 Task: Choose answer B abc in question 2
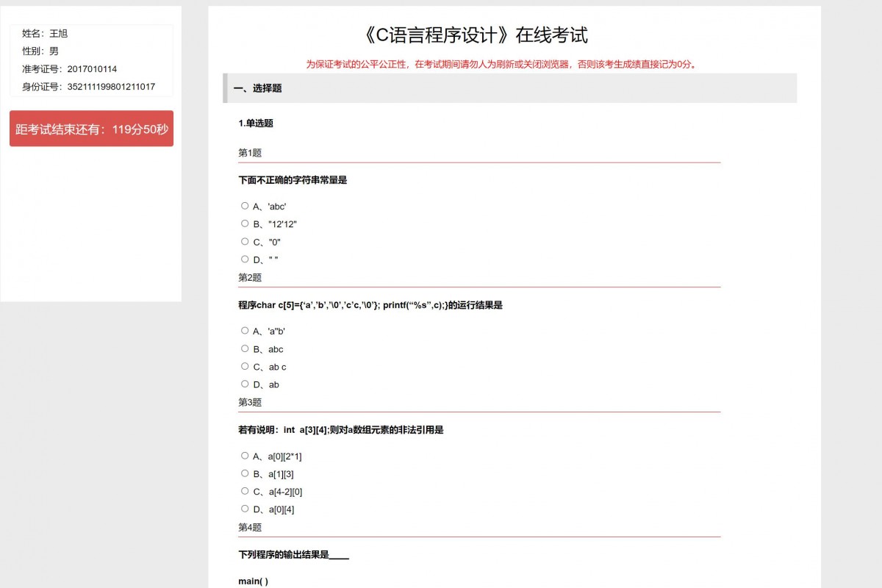pos(245,348)
